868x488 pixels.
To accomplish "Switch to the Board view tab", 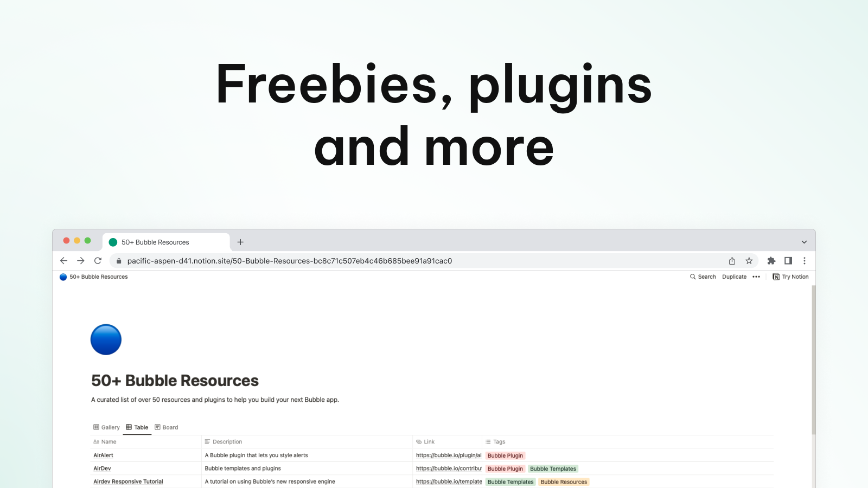I will [167, 427].
